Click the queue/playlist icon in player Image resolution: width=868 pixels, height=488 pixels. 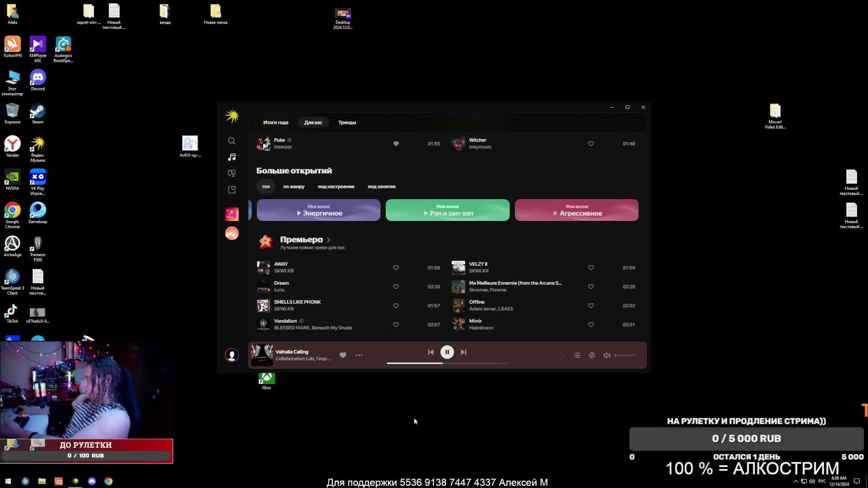point(576,355)
